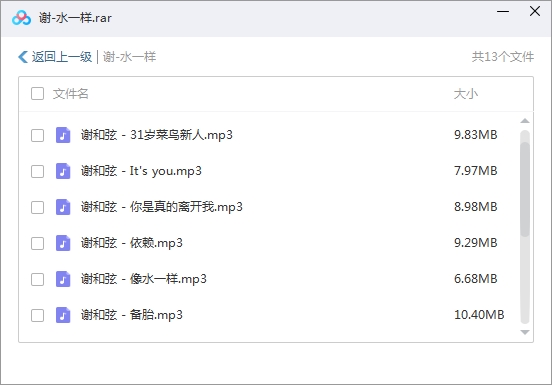
Task: Click the 9.83MB size value
Action: click(476, 135)
